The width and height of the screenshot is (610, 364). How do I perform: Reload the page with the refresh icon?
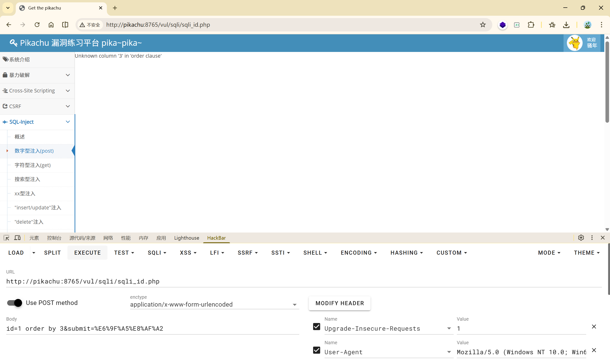[x=37, y=25]
